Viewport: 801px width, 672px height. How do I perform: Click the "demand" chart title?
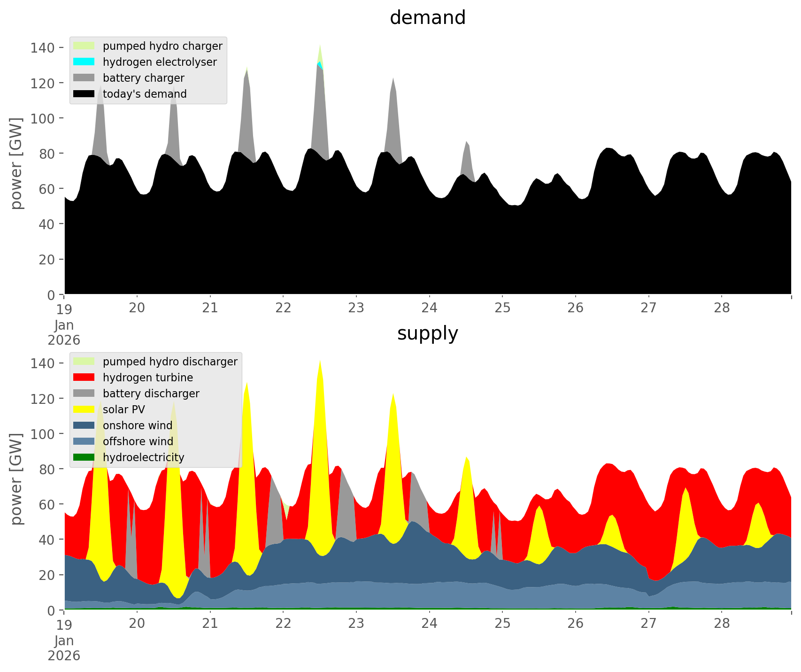(x=427, y=18)
